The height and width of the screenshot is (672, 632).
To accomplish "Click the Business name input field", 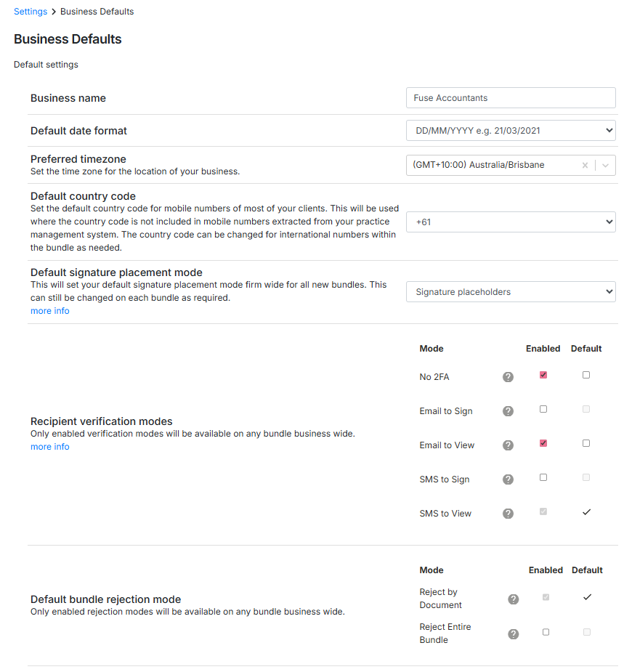I will tap(510, 98).
